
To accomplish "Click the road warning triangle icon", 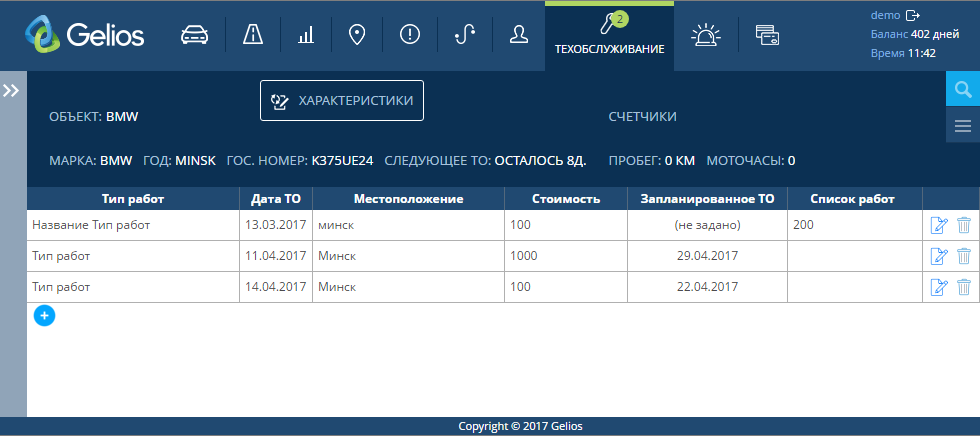I will tap(252, 35).
